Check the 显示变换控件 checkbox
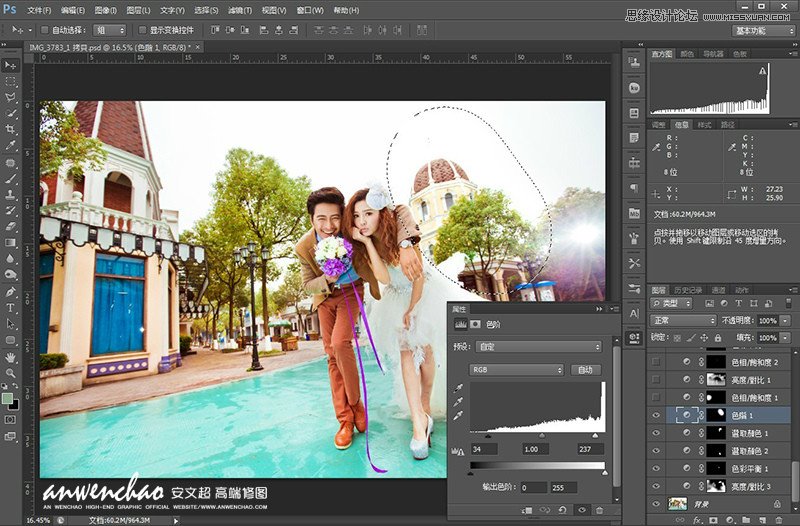The image size is (800, 526). pos(141,30)
